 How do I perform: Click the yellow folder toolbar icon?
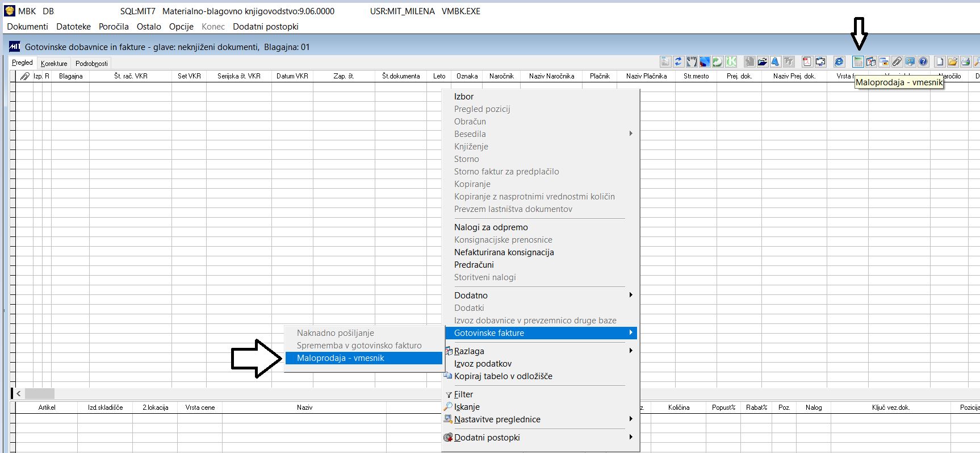tap(953, 61)
